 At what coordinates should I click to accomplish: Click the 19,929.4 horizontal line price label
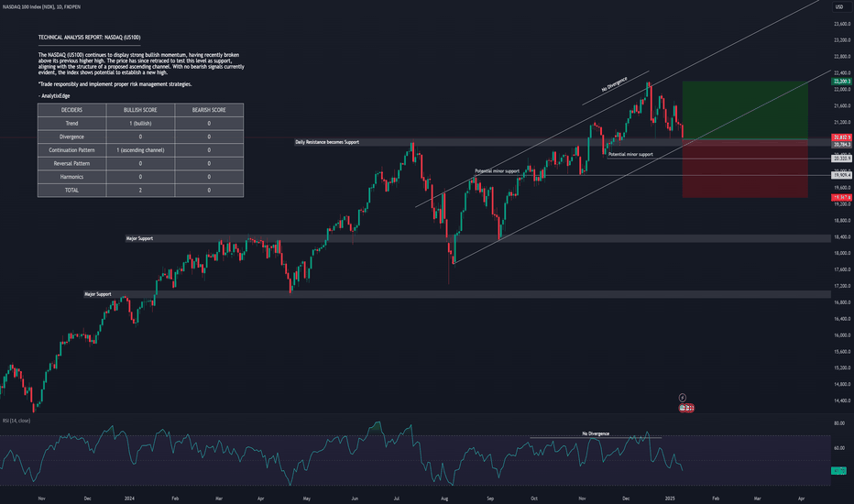[842, 175]
